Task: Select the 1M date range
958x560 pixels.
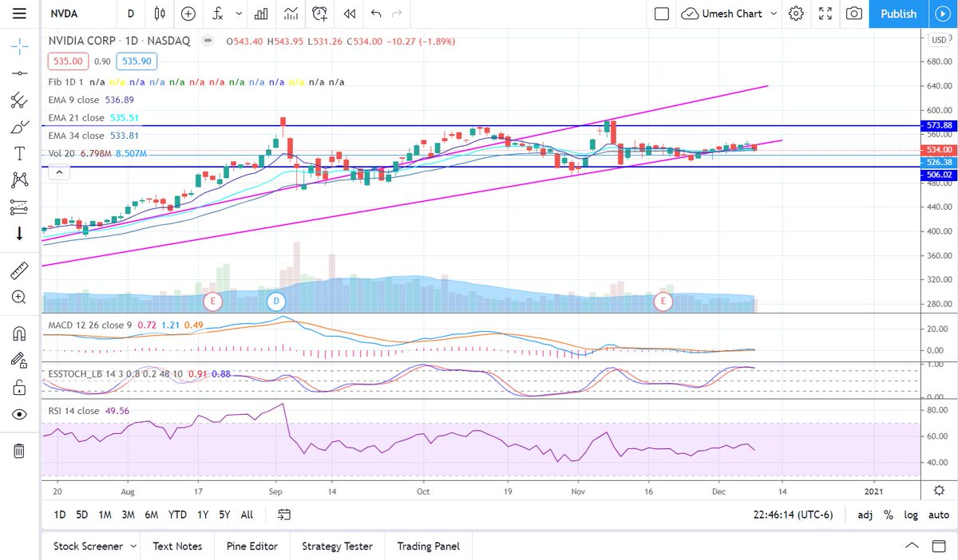Action: coord(105,515)
